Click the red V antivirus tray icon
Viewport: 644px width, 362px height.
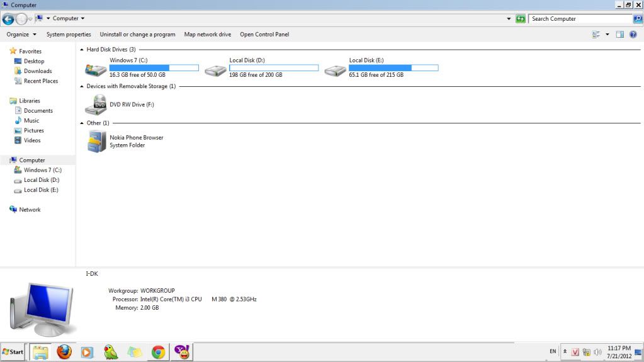pos(575,352)
